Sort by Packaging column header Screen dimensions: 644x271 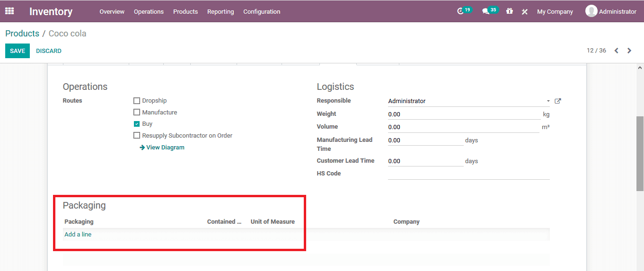(79, 222)
